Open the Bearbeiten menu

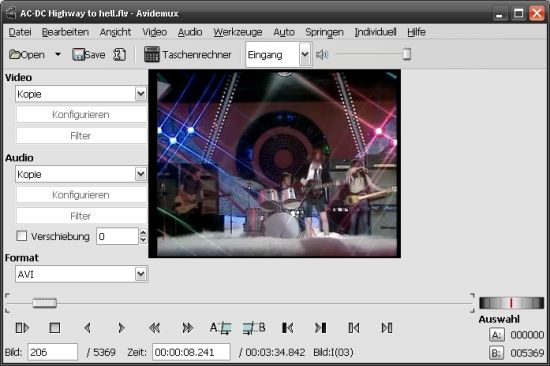pos(65,32)
